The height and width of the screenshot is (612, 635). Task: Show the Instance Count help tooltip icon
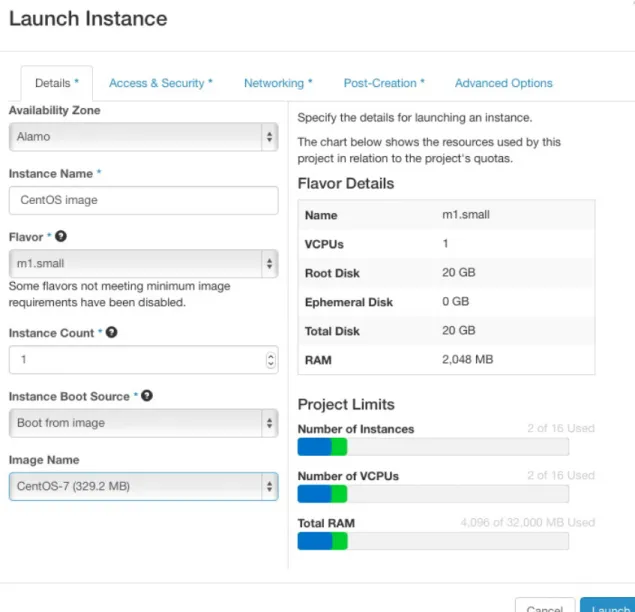[x=111, y=332]
